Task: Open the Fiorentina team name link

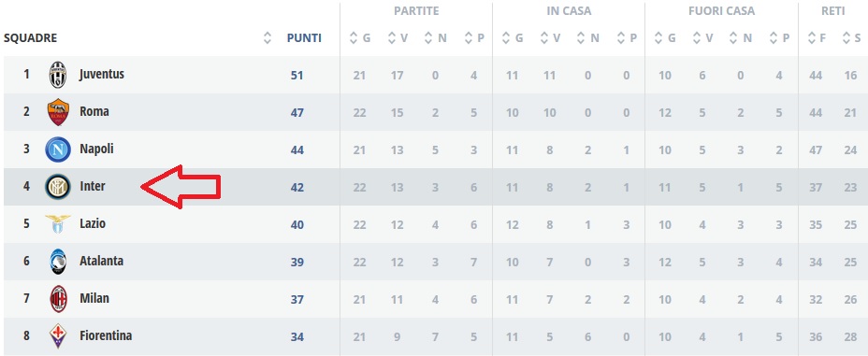Action: (106, 335)
